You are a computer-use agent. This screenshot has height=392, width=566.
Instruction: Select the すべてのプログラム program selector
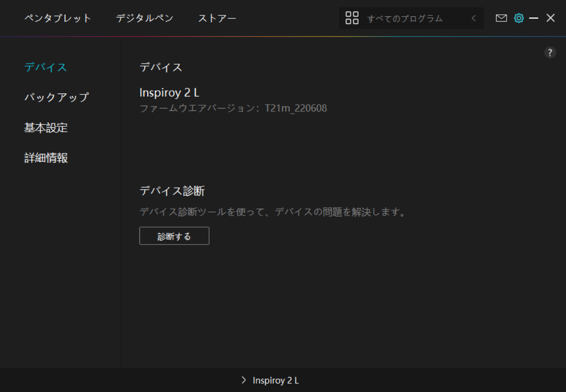coord(404,19)
